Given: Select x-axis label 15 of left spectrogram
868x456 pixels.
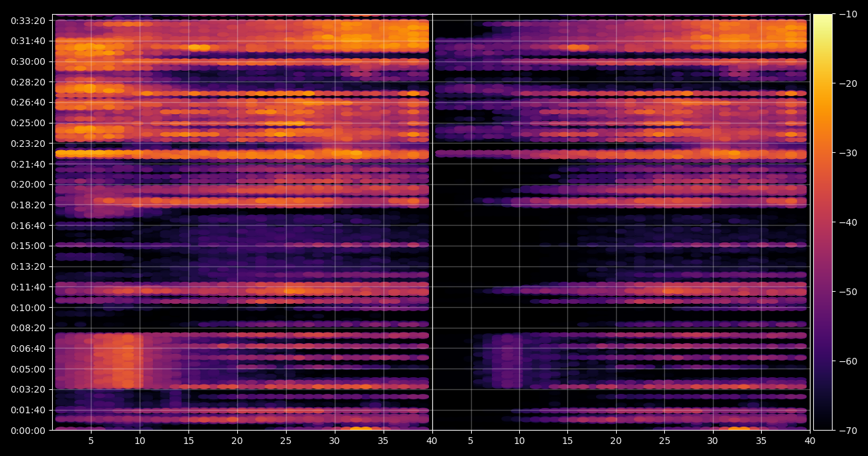Looking at the screenshot, I should click(x=188, y=441).
